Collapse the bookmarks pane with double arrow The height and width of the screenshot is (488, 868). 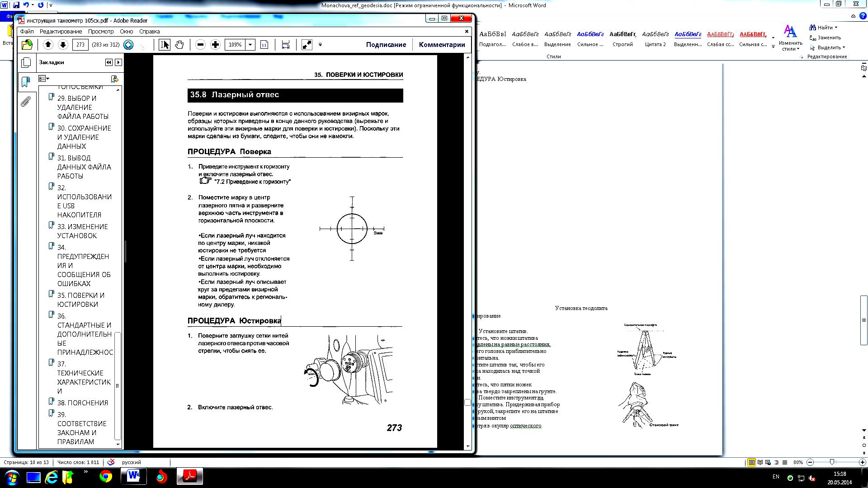(x=108, y=62)
